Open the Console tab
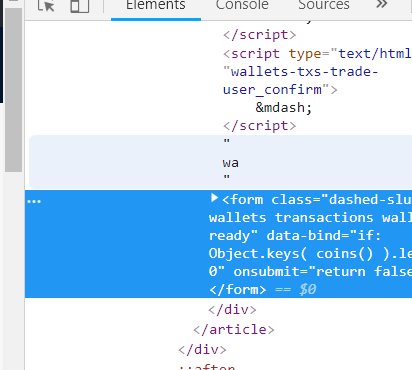This screenshot has width=412, height=370. (x=242, y=6)
